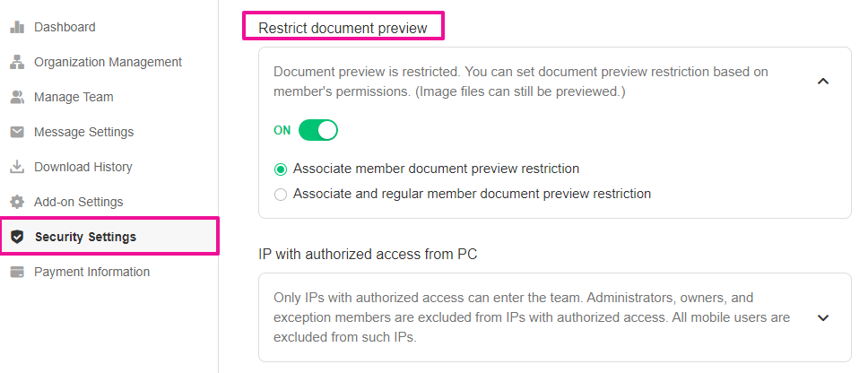
Task: Go to Manage Team page
Action: 74,97
